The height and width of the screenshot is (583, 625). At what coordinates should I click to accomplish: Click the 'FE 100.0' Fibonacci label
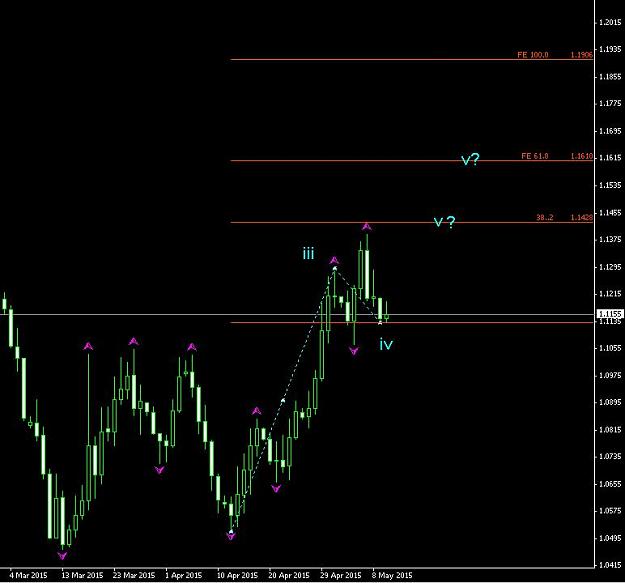coord(533,55)
